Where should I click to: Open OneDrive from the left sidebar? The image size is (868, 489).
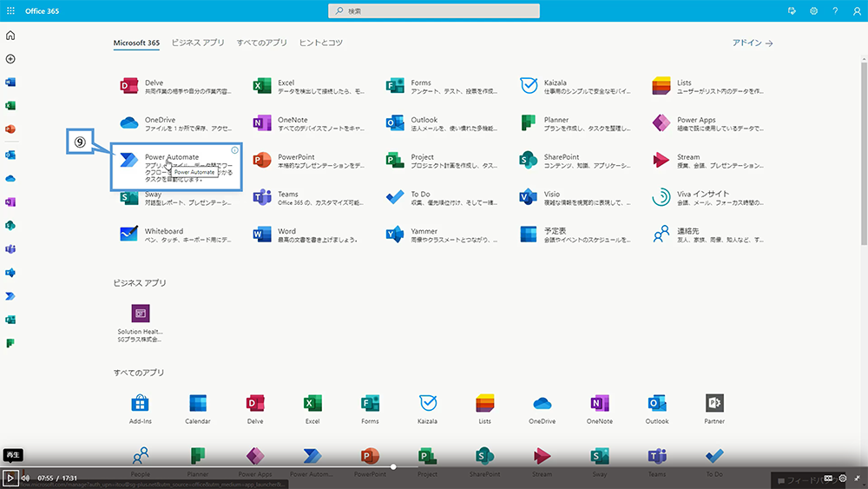point(10,178)
